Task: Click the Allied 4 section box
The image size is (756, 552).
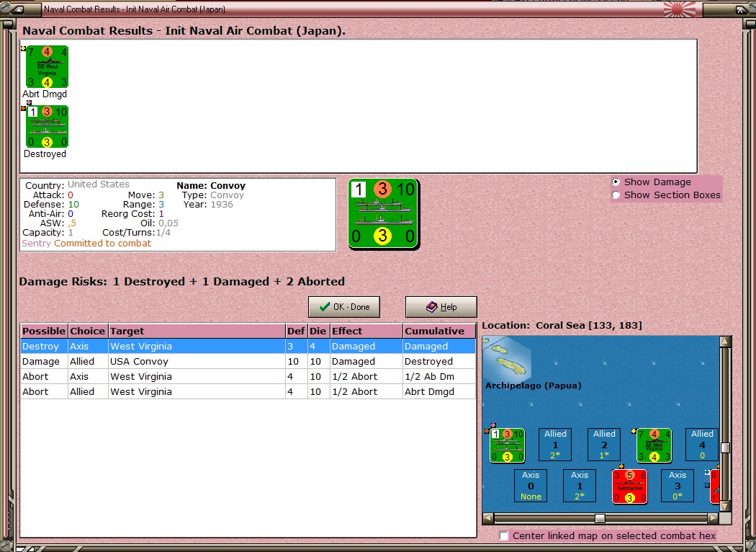Action: click(702, 445)
